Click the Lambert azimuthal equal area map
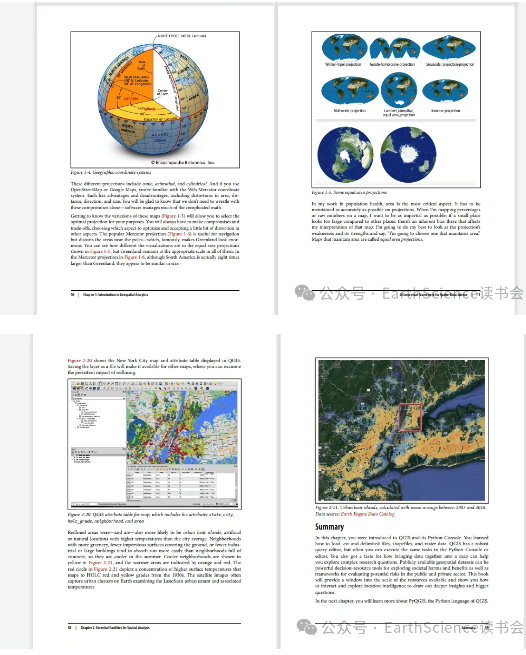The width and height of the screenshot is (526, 655). [x=399, y=90]
